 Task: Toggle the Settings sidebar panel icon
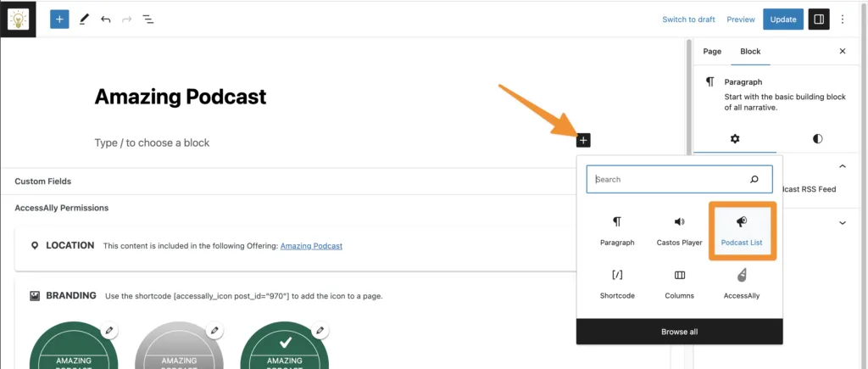(x=818, y=19)
